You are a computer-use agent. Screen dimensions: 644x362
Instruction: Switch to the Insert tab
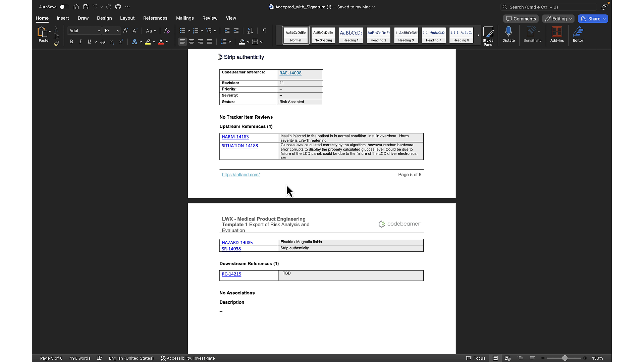pyautogui.click(x=63, y=18)
